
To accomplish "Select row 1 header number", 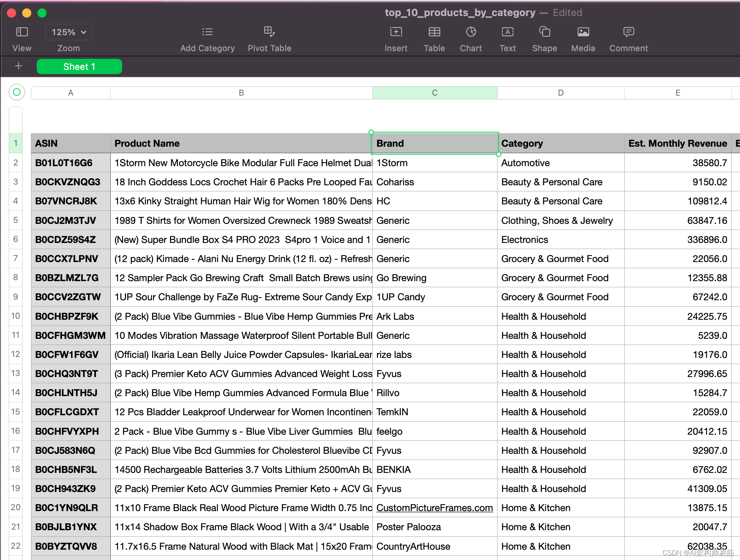I will (x=16, y=143).
